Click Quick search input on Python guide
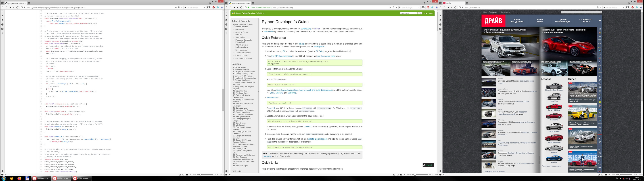The height and width of the screenshot is (181, 644). 409,13
